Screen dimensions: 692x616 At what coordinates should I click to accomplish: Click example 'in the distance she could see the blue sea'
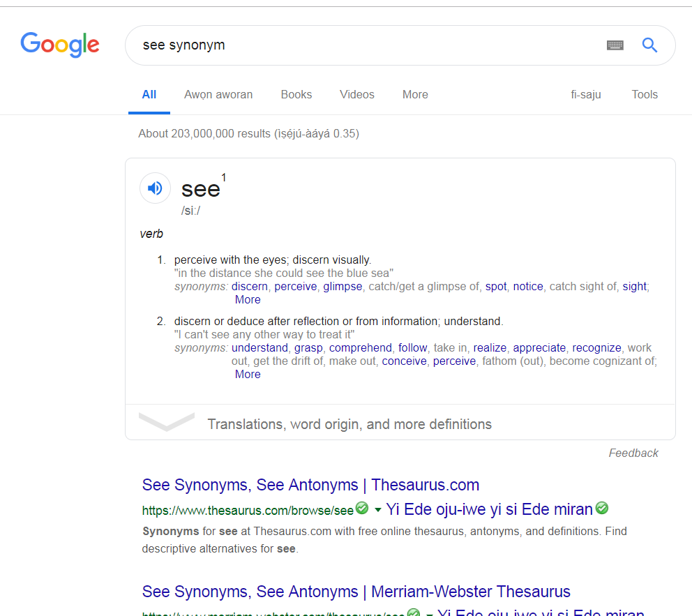coord(284,273)
